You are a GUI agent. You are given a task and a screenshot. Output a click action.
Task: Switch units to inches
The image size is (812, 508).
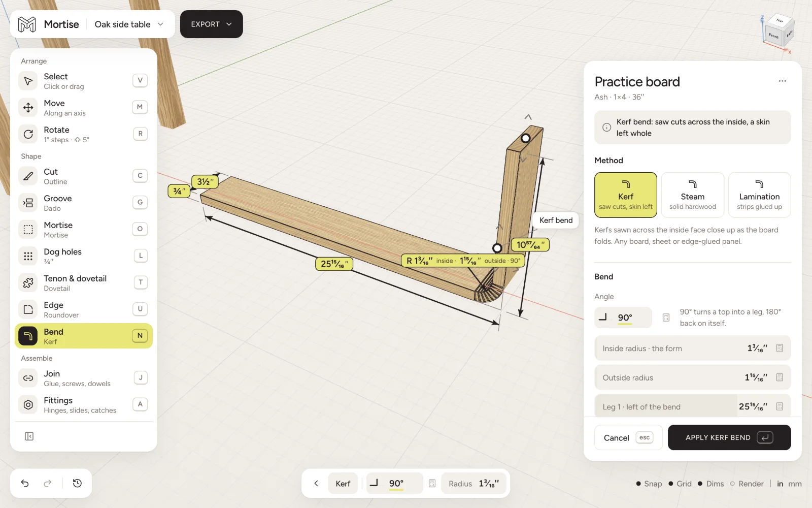point(780,484)
